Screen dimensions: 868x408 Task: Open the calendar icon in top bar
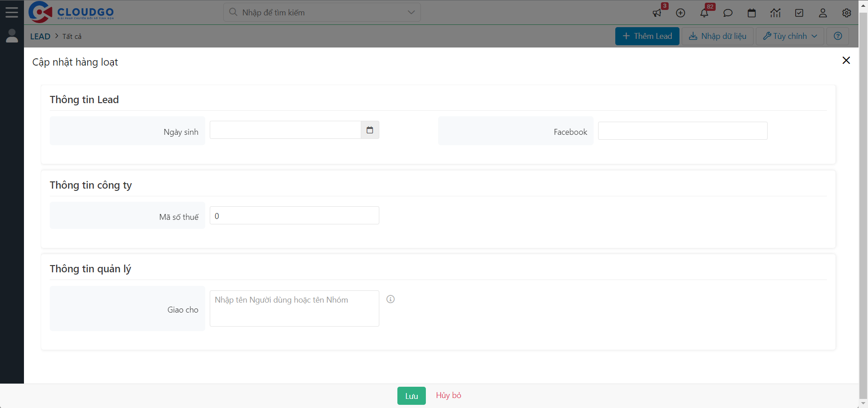point(752,13)
